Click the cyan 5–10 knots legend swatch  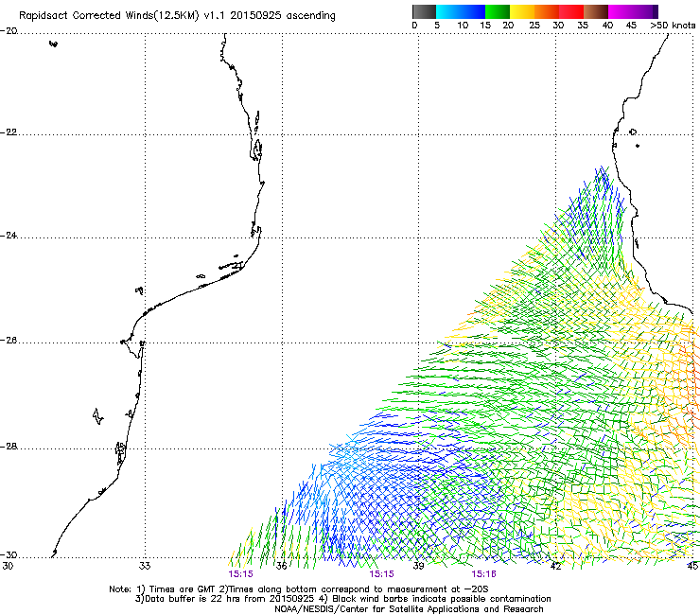click(x=448, y=11)
